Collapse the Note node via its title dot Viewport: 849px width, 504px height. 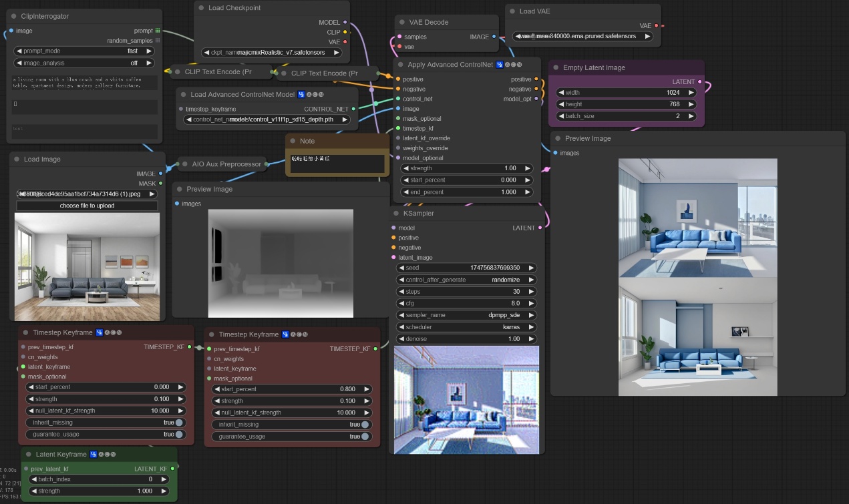tap(293, 141)
